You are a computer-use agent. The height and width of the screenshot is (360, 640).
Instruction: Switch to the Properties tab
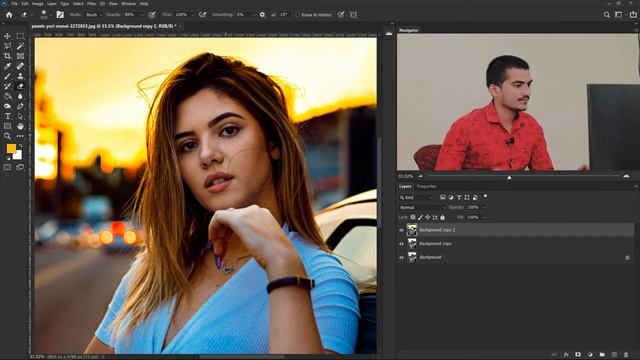(x=427, y=187)
